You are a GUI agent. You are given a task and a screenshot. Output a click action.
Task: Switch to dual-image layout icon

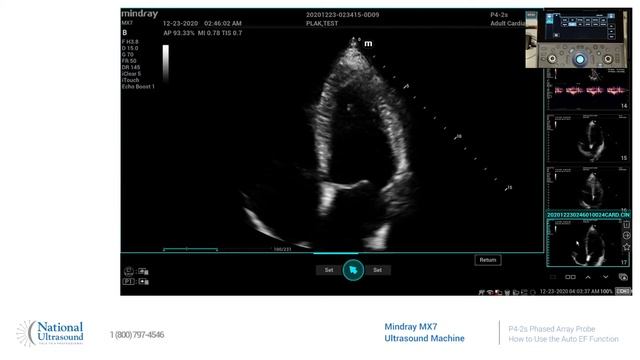pos(570,277)
